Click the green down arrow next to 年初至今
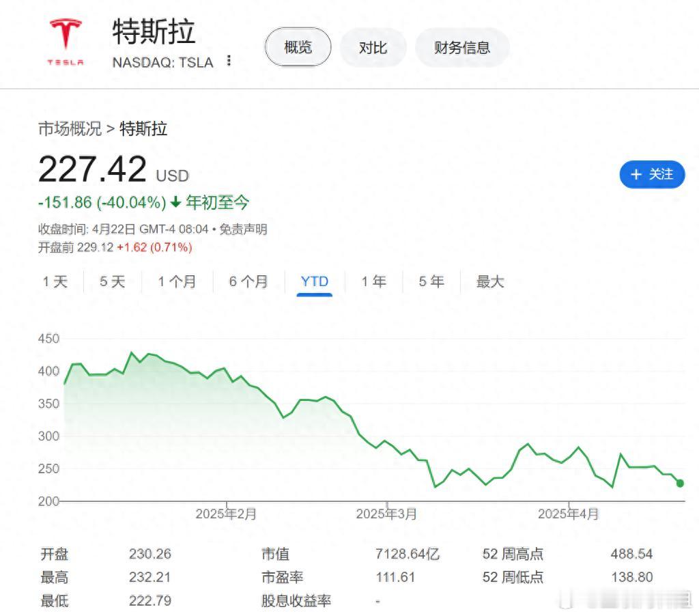 pos(175,202)
